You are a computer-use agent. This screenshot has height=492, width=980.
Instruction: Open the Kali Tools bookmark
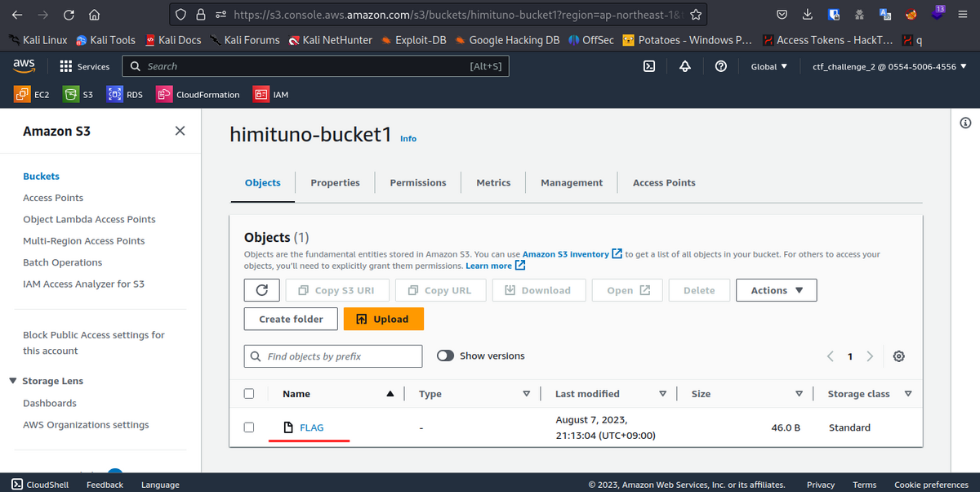pos(105,39)
